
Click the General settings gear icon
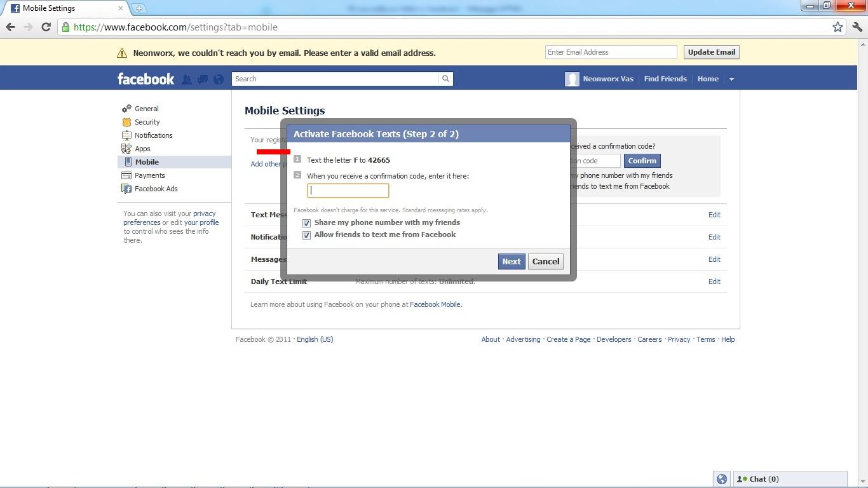pyautogui.click(x=126, y=109)
